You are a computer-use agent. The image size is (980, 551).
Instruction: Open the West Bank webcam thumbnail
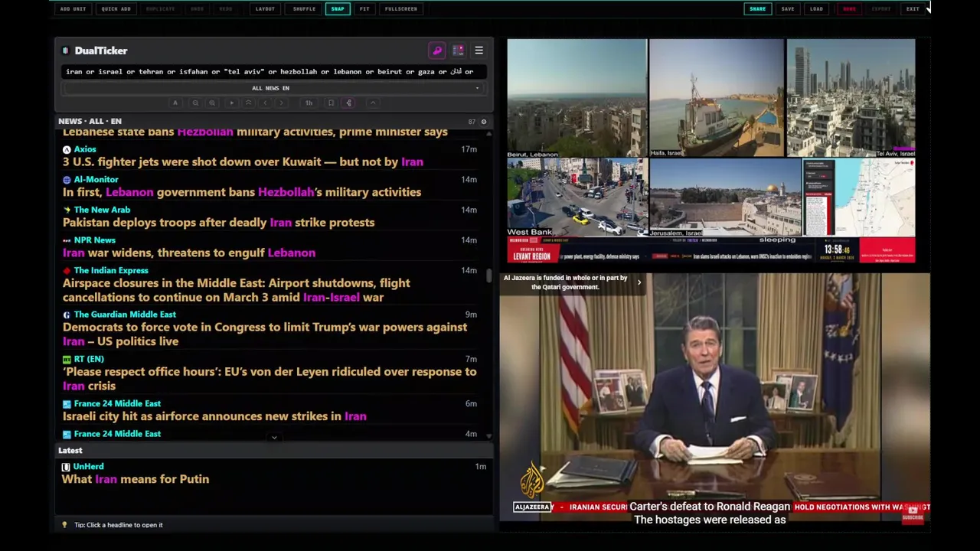tap(577, 197)
